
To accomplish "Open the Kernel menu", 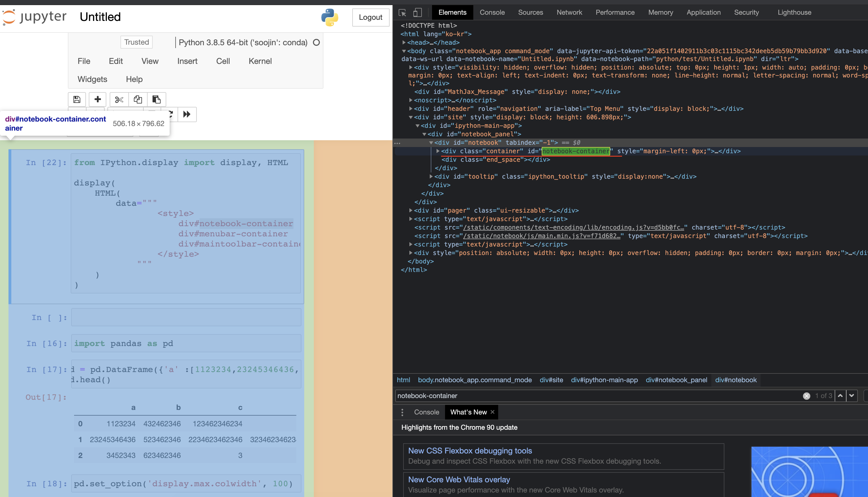I will (x=260, y=61).
